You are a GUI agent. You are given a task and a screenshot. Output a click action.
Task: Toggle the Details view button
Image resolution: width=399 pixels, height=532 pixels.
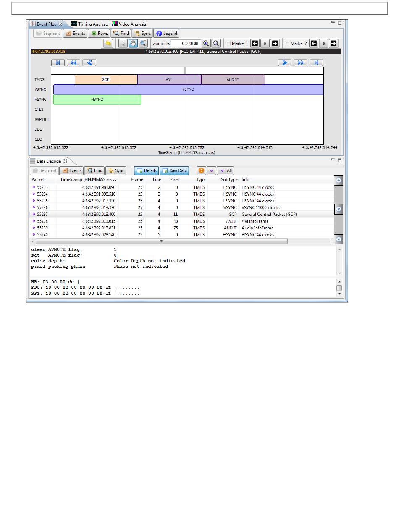147,170
